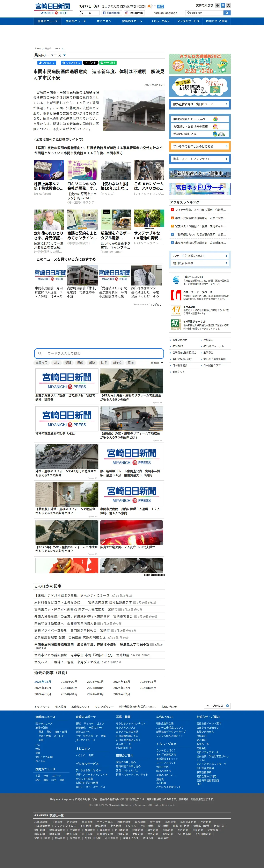
Task: Click the Facebook シェアする button
Action: click(x=71, y=63)
